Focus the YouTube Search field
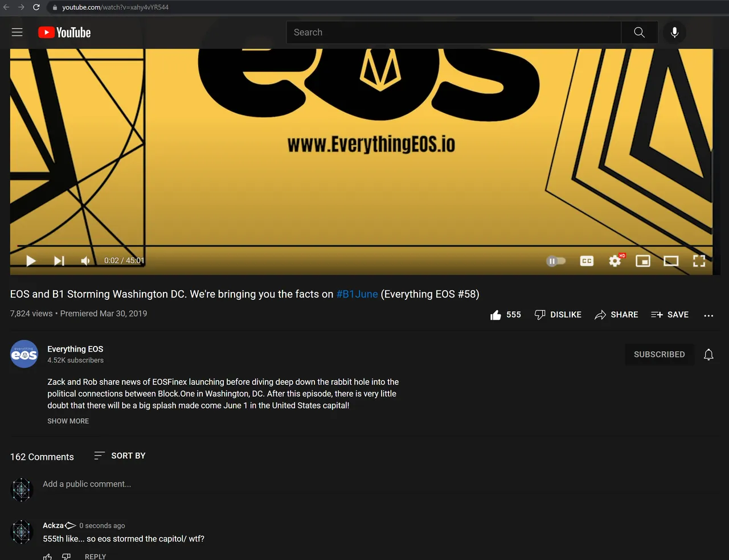 [x=453, y=32]
